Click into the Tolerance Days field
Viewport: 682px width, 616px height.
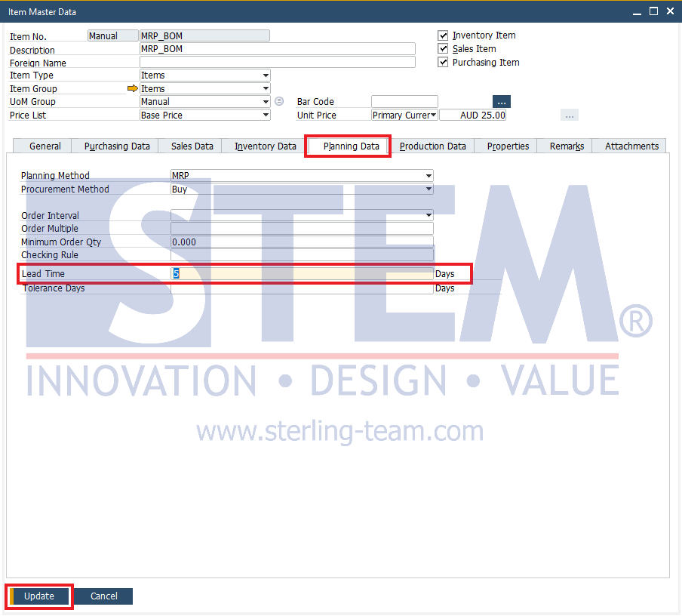click(302, 288)
